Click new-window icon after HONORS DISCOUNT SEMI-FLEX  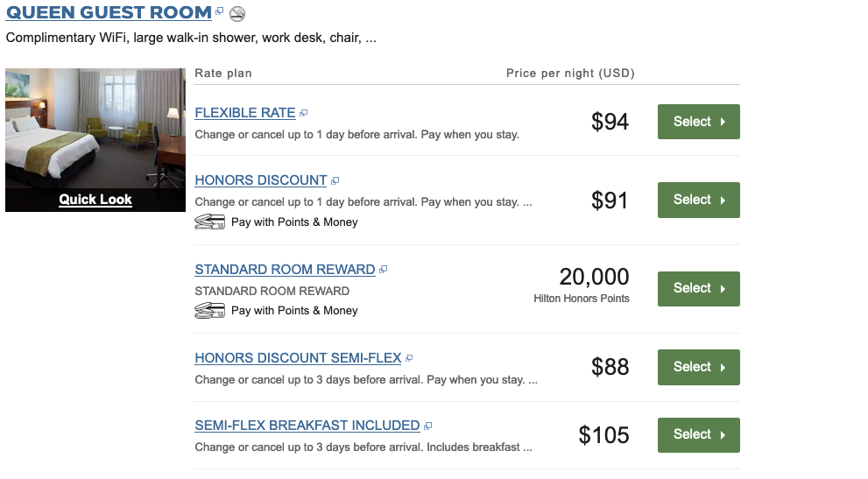[409, 358]
